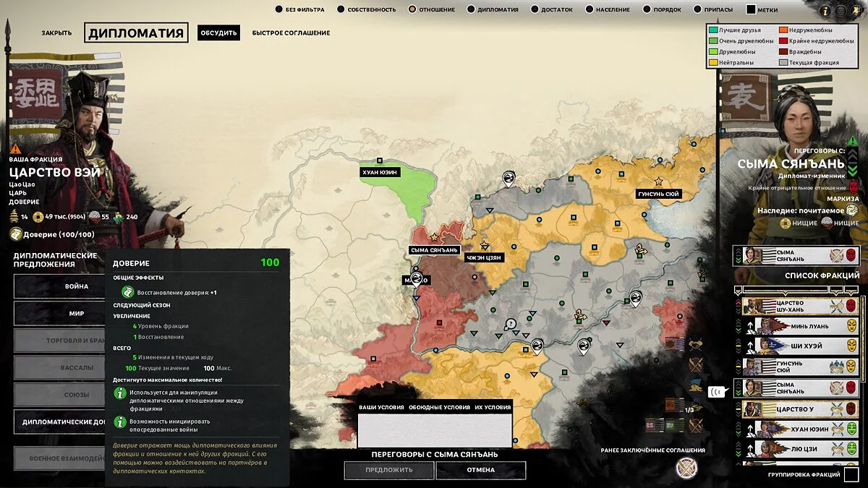The height and width of the screenshot is (488, 868).
Task: Click the Отмена button
Action: [x=480, y=470]
